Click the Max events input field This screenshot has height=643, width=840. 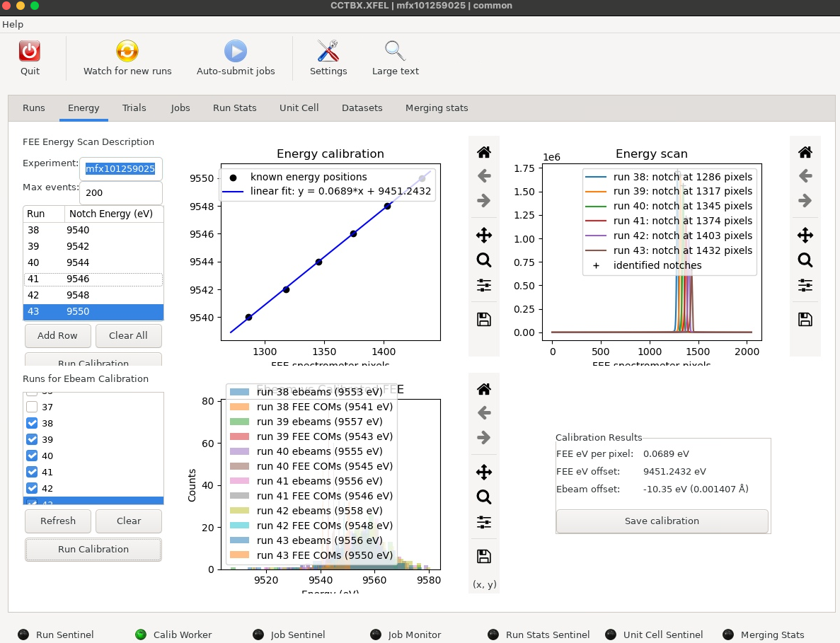[x=120, y=192]
